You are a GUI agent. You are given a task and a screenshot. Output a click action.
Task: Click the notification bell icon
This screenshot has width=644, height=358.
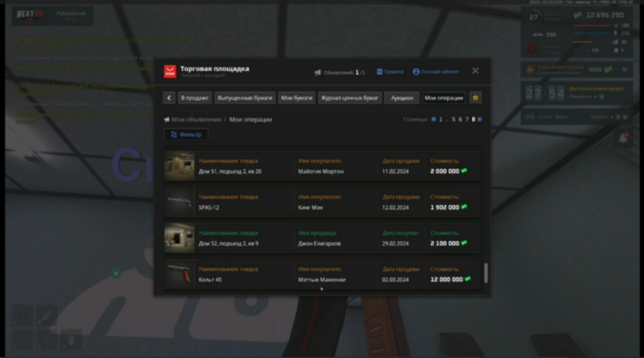623,138
